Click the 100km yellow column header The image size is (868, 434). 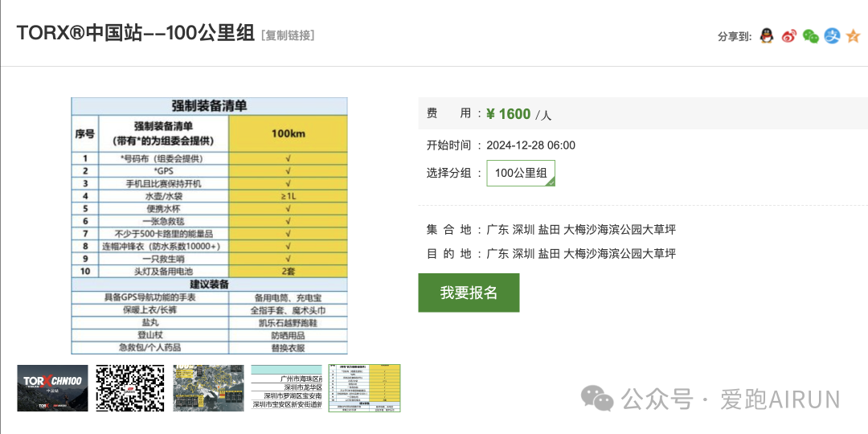(x=288, y=133)
